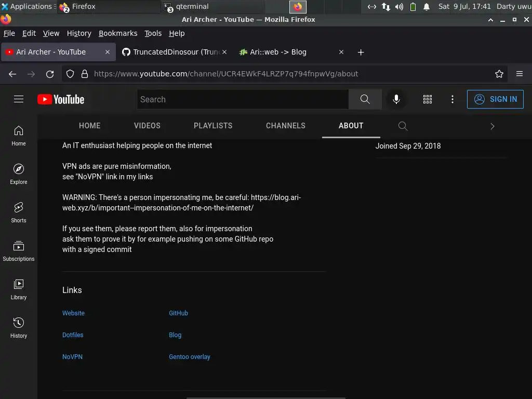Open the Help menu

(x=177, y=33)
